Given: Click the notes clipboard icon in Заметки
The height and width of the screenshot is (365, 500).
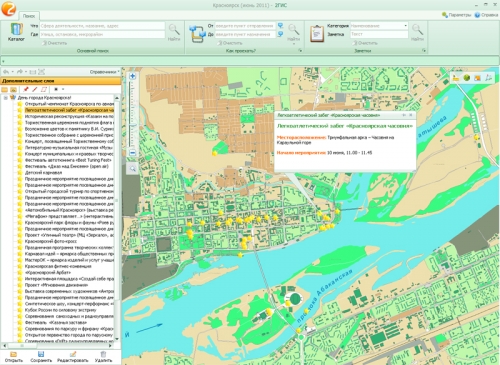Looking at the screenshot, I should [317, 34].
